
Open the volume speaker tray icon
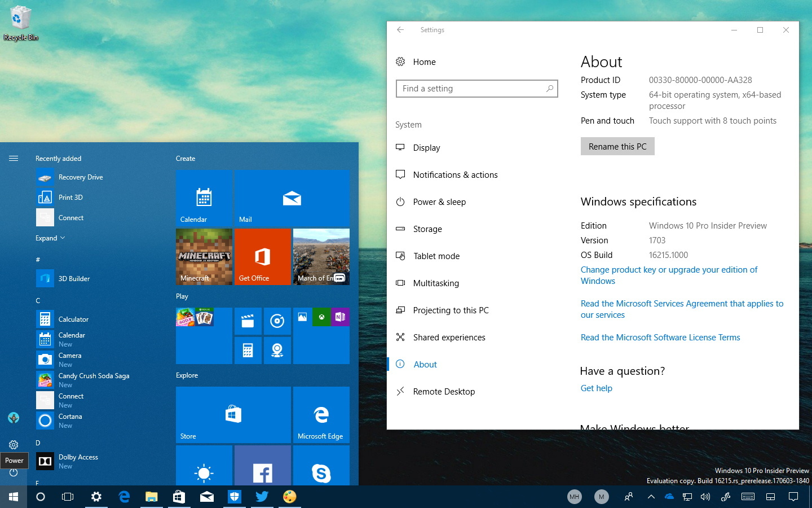click(705, 497)
